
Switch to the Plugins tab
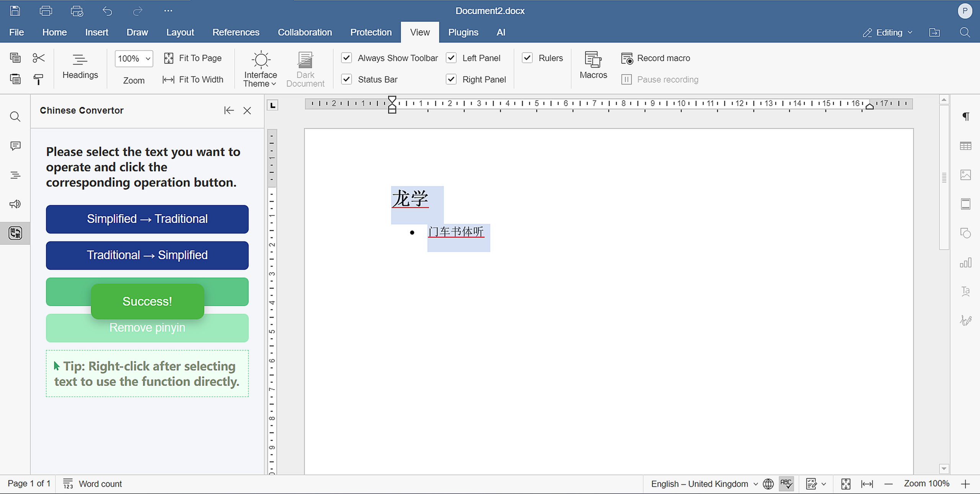tap(463, 33)
